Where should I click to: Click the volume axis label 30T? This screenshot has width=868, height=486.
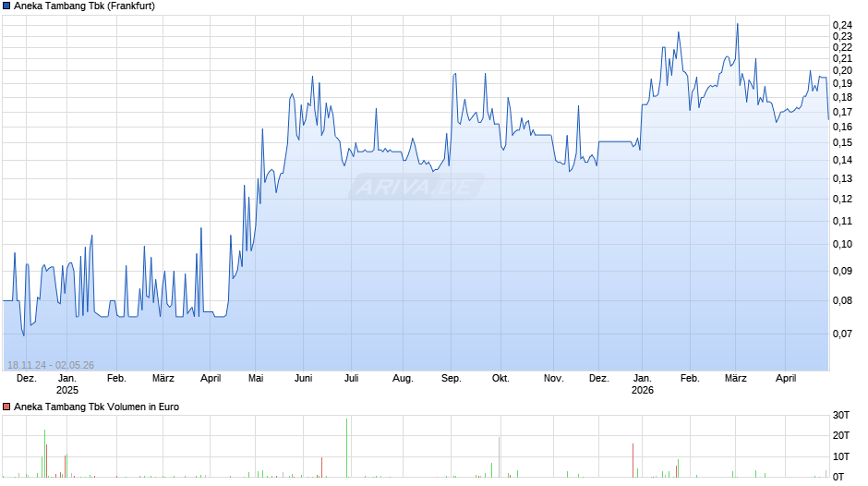841,416
